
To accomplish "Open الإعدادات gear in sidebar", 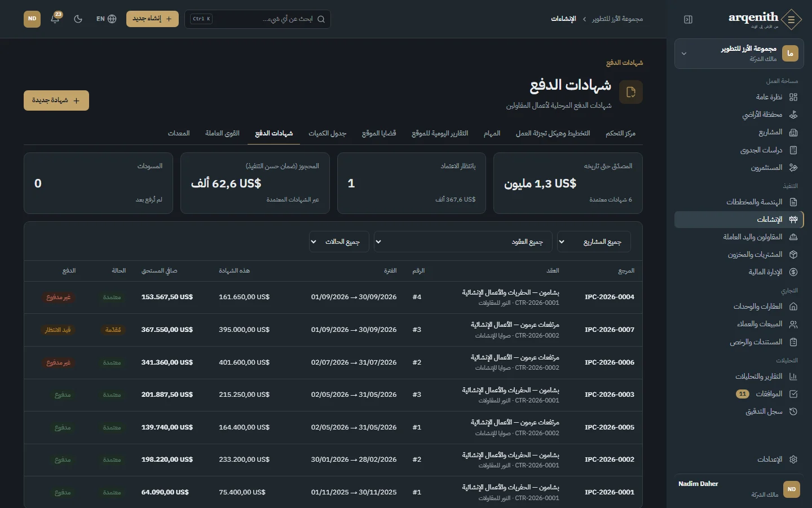I will click(x=793, y=459).
